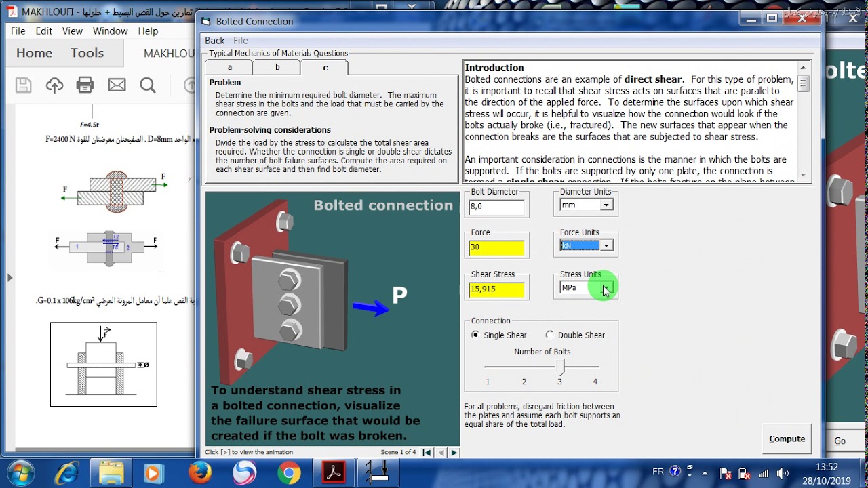Screen dimensions: 868x488
Task: Open search with the magnifier icon in Acrobat
Action: tap(147, 85)
